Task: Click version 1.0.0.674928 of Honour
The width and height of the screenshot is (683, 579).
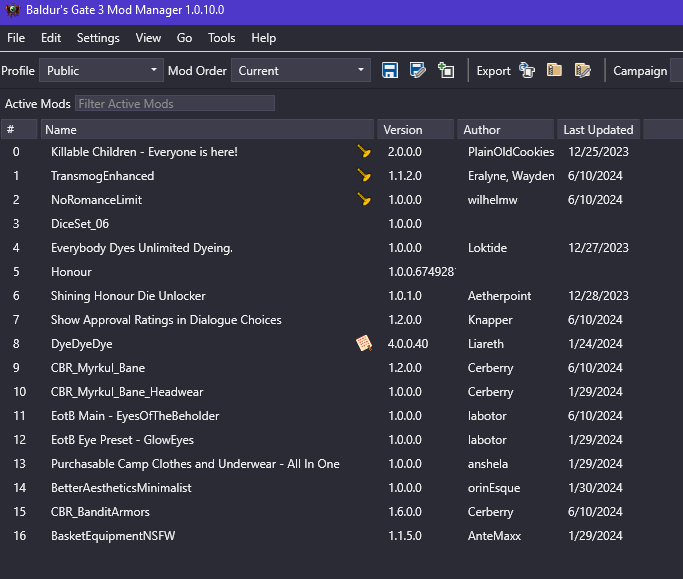Action: coord(421,271)
